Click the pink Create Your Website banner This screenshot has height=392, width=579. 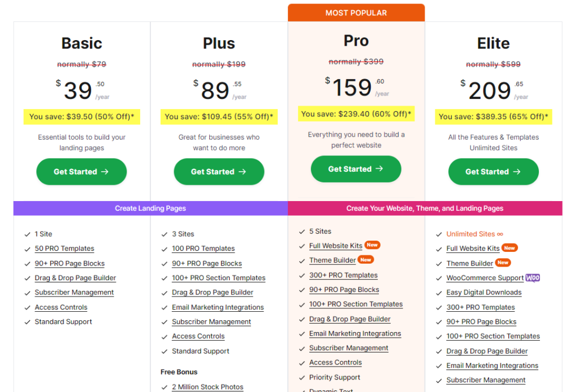click(x=425, y=208)
